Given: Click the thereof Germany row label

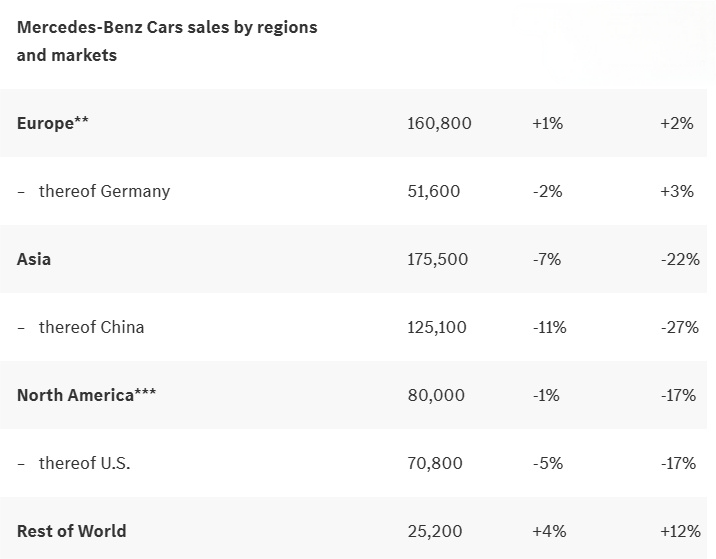Looking at the screenshot, I should pos(104,191).
